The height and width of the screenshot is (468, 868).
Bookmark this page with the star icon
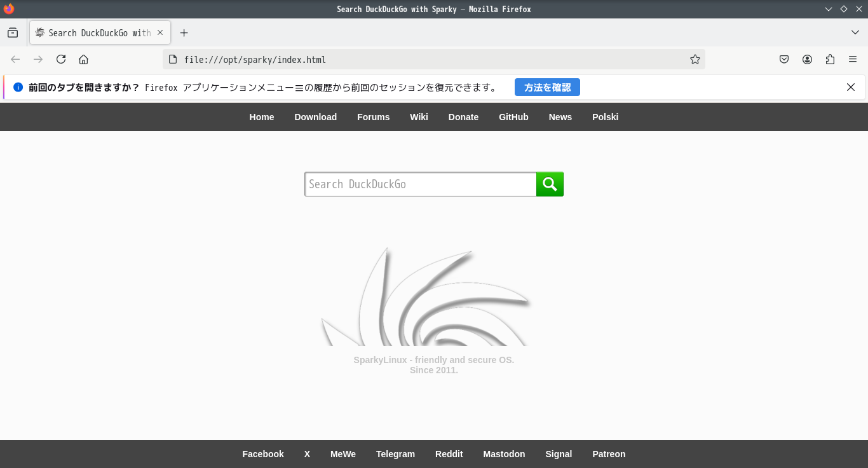tap(695, 59)
